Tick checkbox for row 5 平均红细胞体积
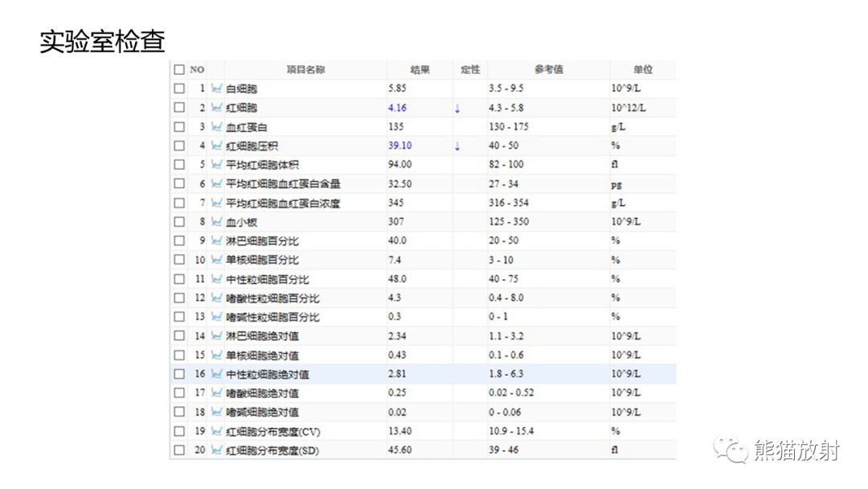 [178, 165]
